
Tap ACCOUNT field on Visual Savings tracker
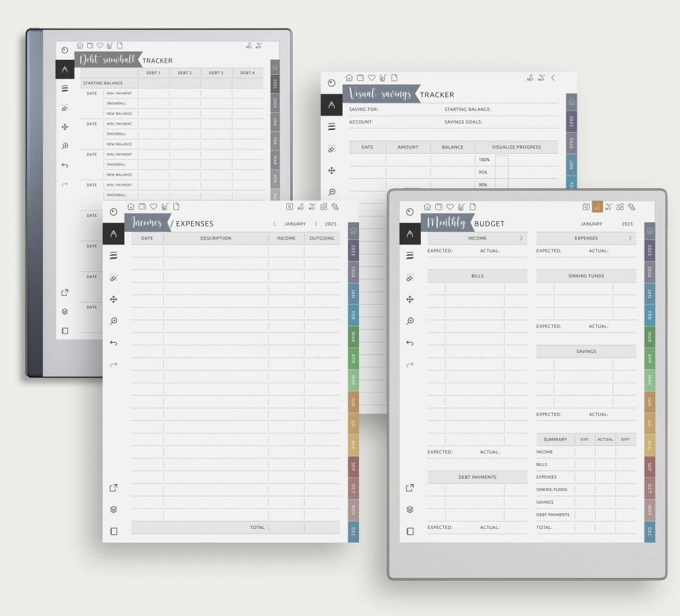pyautogui.click(x=394, y=122)
